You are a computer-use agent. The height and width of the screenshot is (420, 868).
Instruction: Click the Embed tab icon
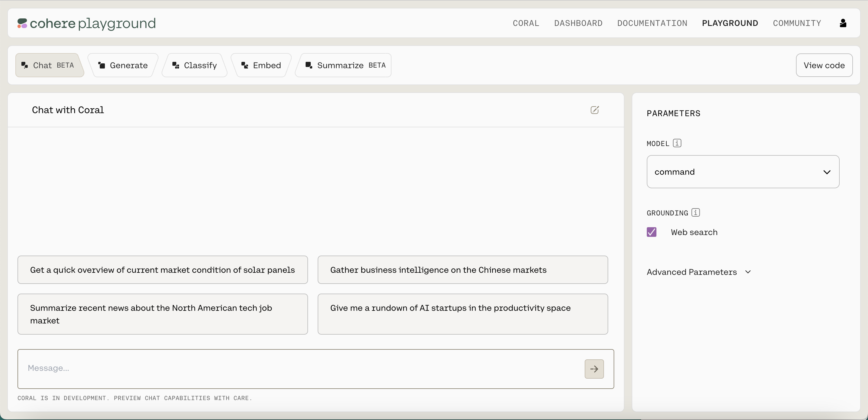[x=245, y=65]
